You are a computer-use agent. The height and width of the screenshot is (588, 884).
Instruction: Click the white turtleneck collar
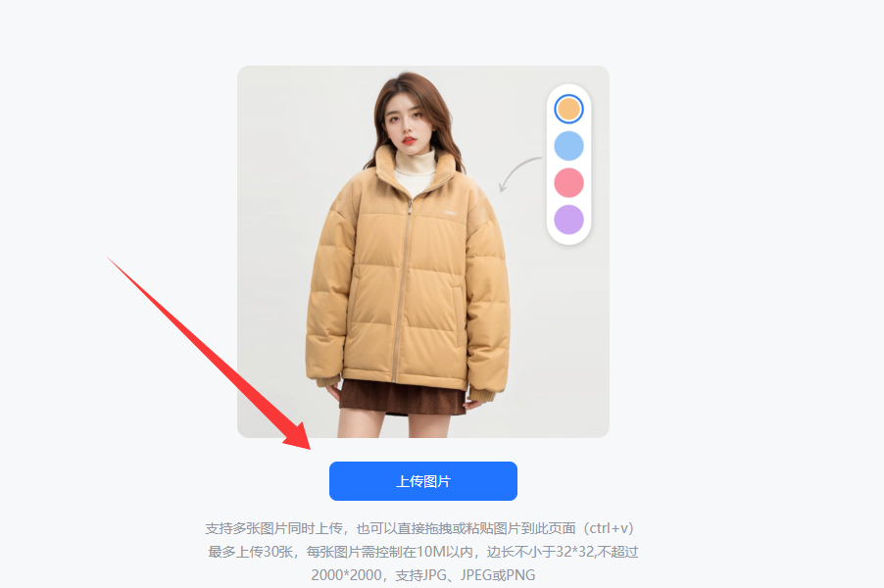click(416, 165)
